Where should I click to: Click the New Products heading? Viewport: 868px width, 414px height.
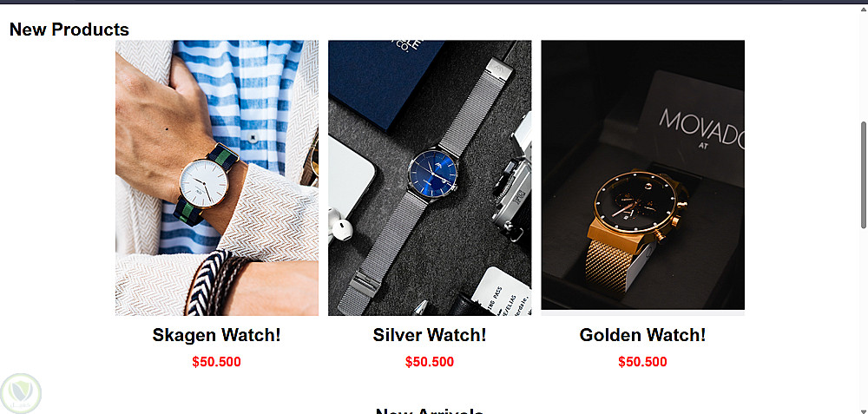tap(69, 30)
